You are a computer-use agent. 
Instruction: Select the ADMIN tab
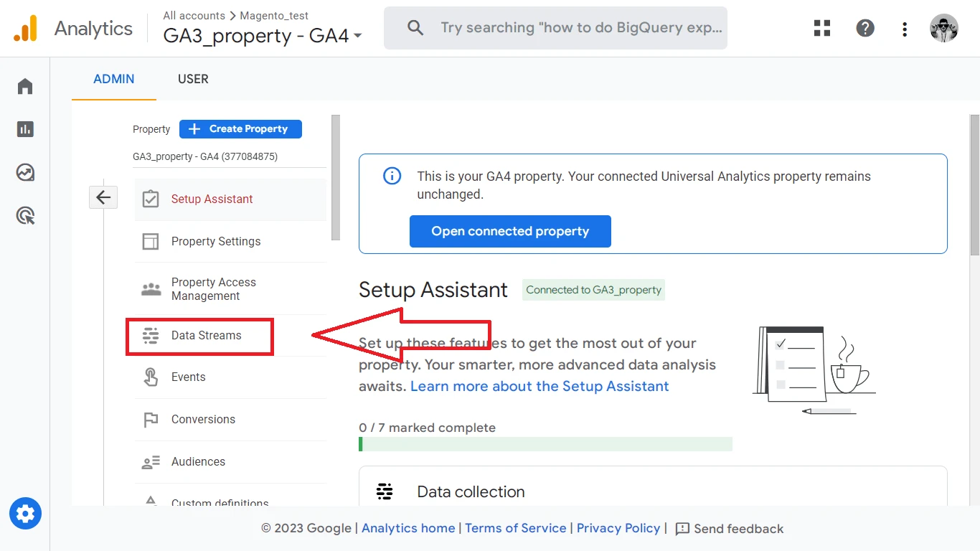[x=113, y=79]
